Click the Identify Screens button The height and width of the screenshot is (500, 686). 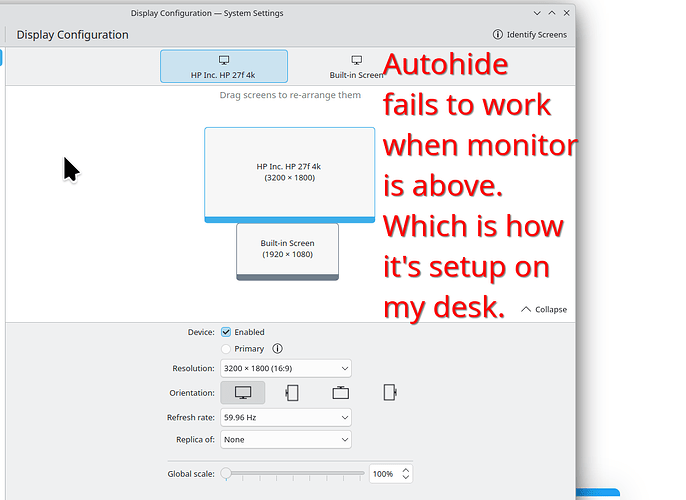529,35
